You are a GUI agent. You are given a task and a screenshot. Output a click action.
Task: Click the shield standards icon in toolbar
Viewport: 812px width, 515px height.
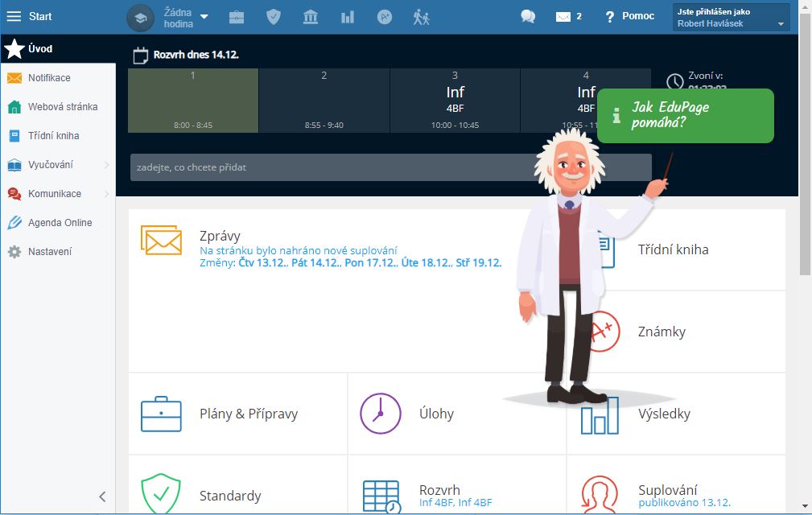point(274,17)
